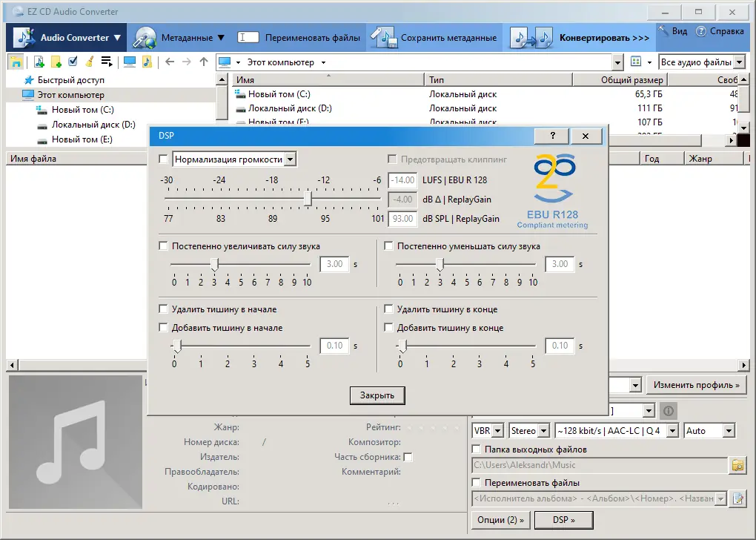Select the clear list brush icon

pyautogui.click(x=89, y=62)
